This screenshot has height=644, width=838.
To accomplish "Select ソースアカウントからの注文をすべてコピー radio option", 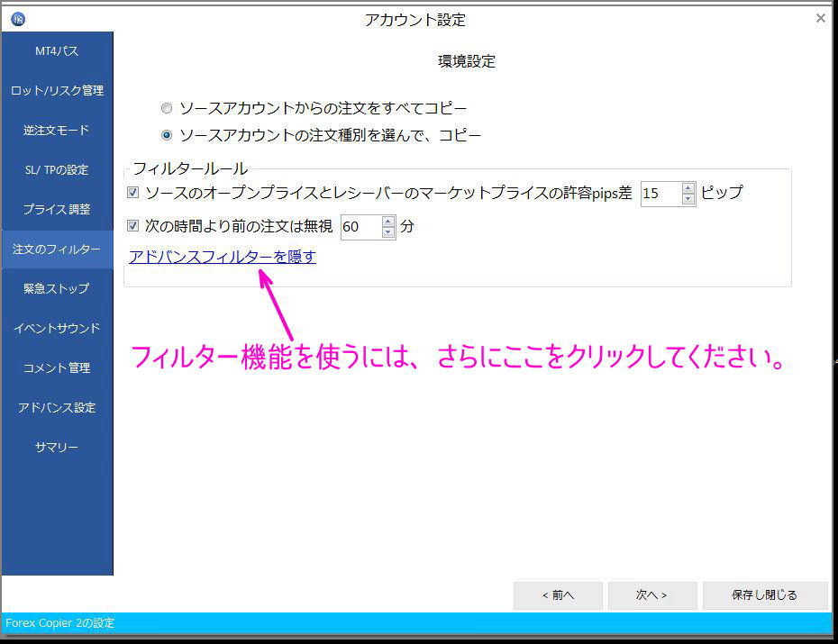I will (166, 108).
